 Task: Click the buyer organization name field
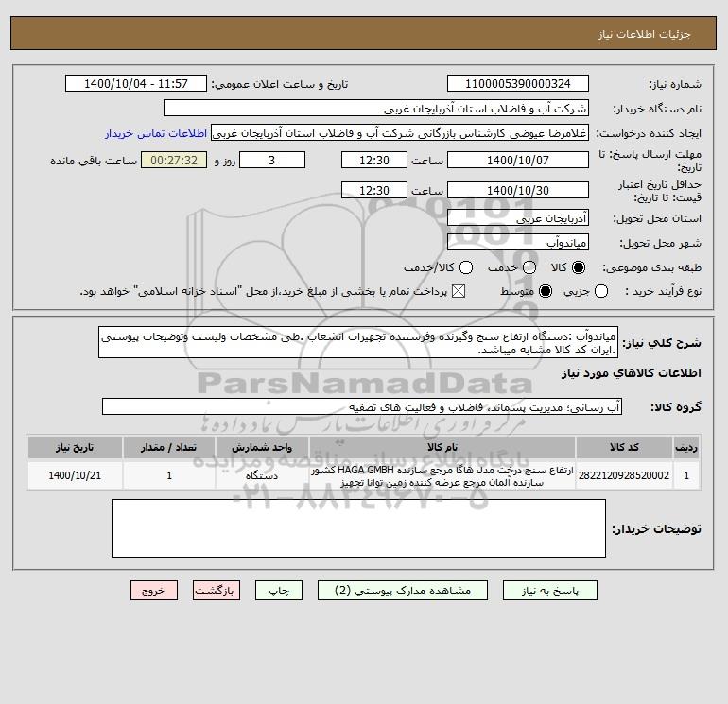[x=376, y=108]
